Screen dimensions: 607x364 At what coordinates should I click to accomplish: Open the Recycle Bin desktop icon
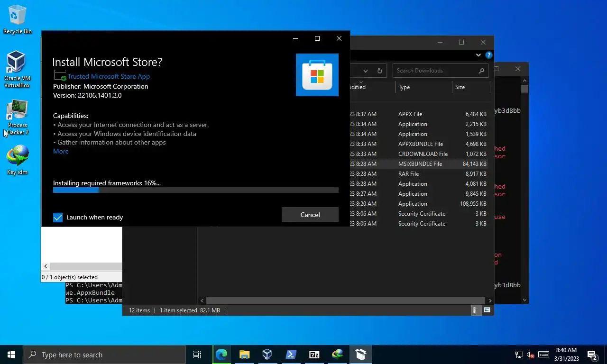tap(18, 19)
